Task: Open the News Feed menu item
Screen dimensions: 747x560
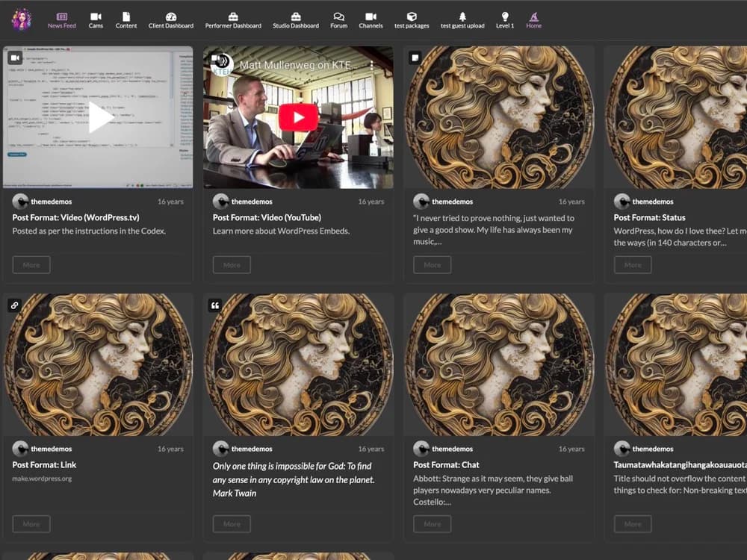Action: tap(62, 20)
